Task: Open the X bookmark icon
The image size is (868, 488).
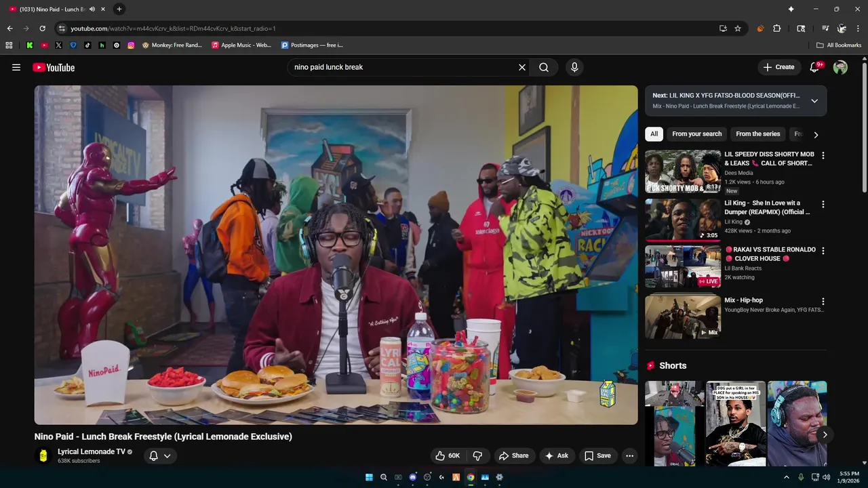Action: pyautogui.click(x=58, y=45)
